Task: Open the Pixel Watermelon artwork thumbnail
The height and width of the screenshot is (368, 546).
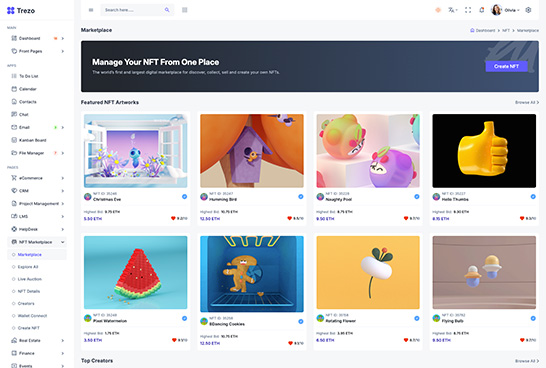Action: point(135,272)
